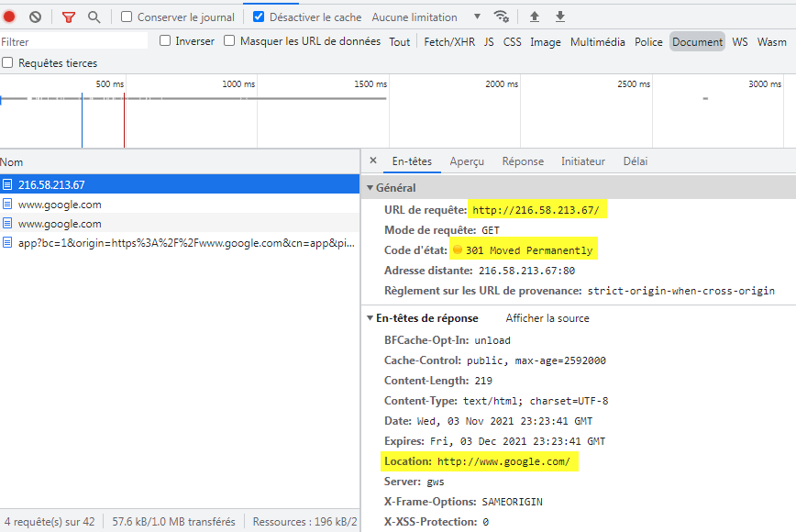The width and height of the screenshot is (796, 532).
Task: Toggle the red filter funnel icon
Action: pos(69,17)
